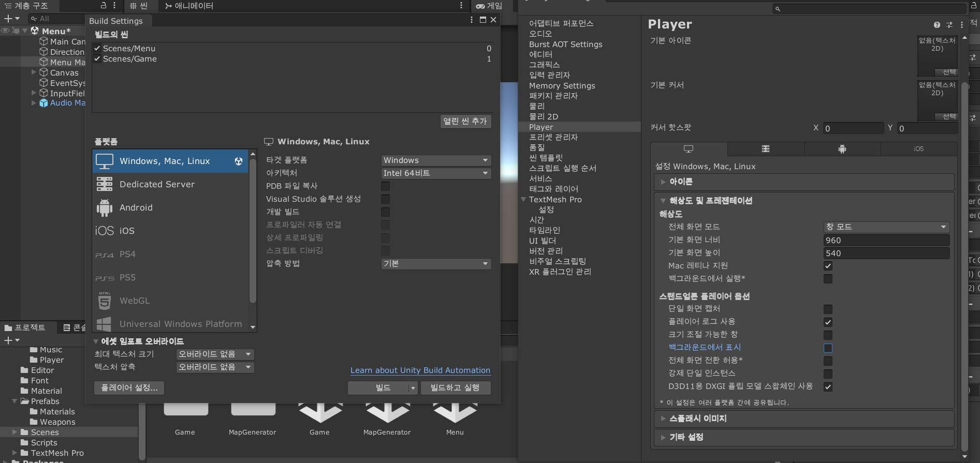Open the Menu scene asset thumbnail

(455, 414)
